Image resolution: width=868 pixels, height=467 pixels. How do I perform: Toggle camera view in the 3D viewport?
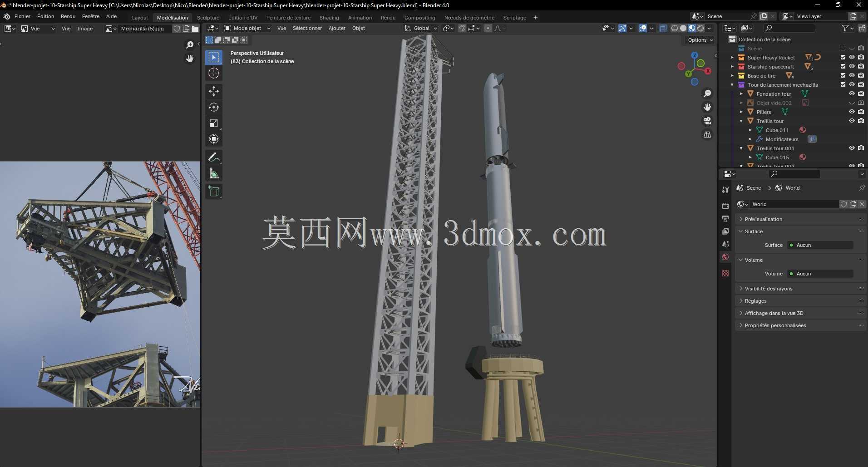click(x=707, y=121)
